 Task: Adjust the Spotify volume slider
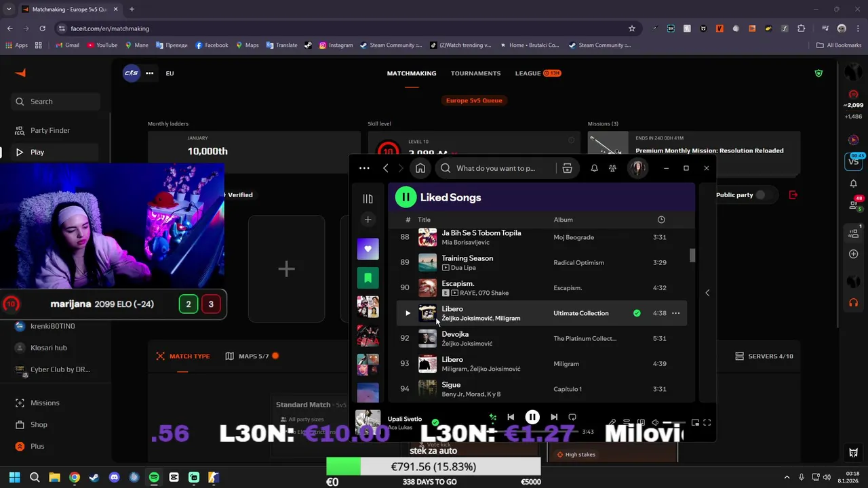click(x=673, y=422)
